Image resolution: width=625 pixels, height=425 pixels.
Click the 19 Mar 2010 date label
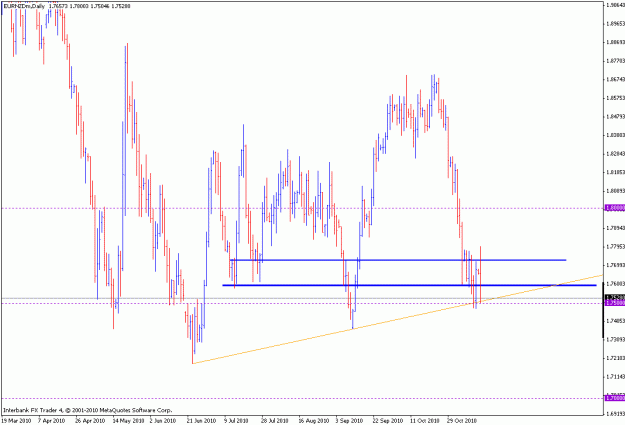tap(16, 421)
